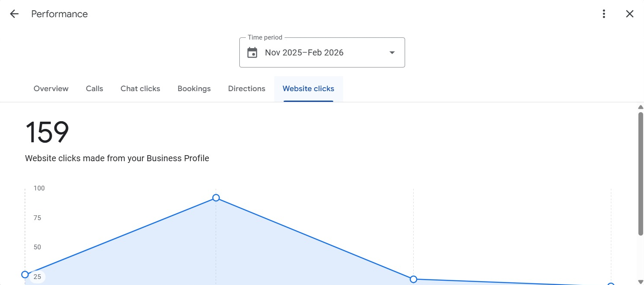Go to the Bookings tab
Image resolution: width=644 pixels, height=285 pixels.
pyautogui.click(x=194, y=89)
